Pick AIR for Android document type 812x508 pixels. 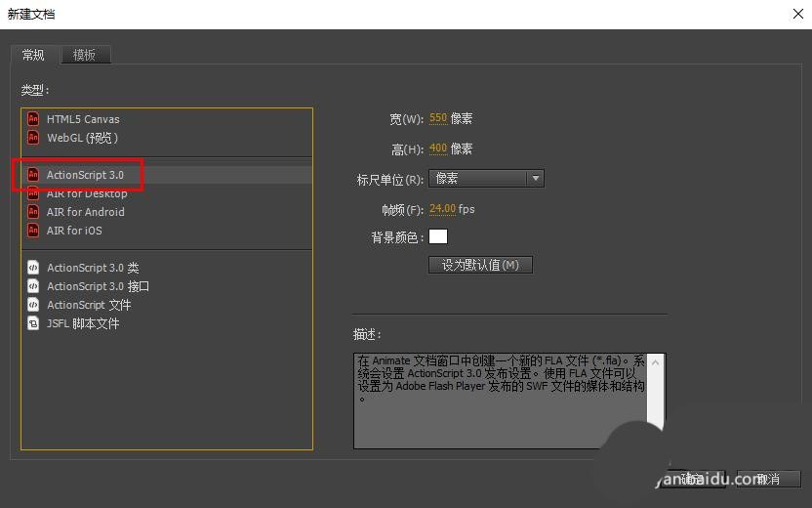coord(86,212)
